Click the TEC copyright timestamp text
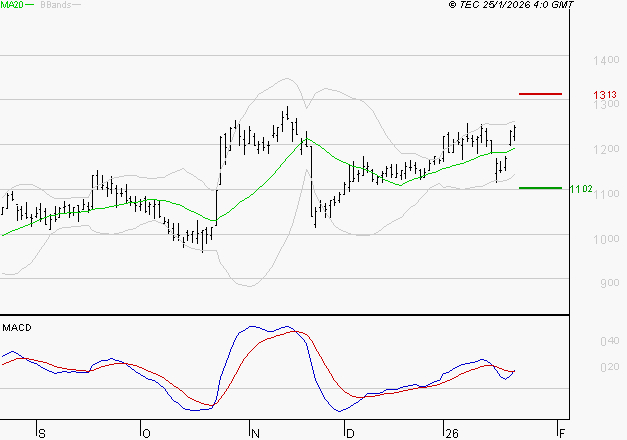 pyautogui.click(x=511, y=4)
